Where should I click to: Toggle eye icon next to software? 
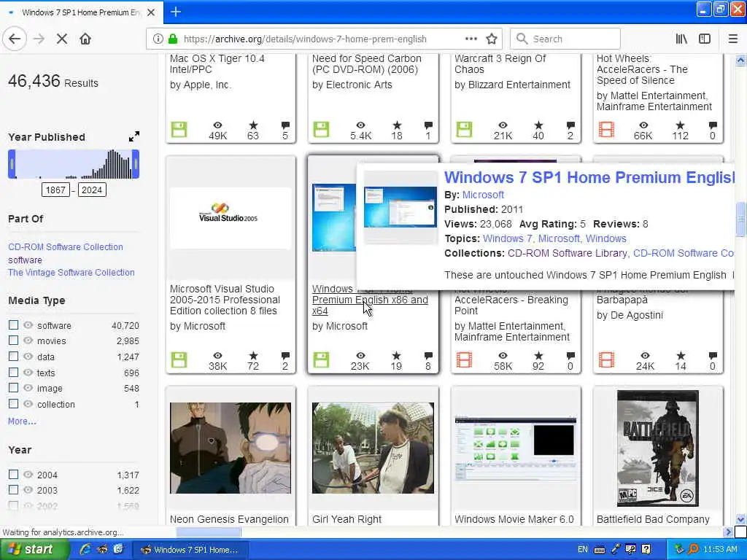(28, 325)
